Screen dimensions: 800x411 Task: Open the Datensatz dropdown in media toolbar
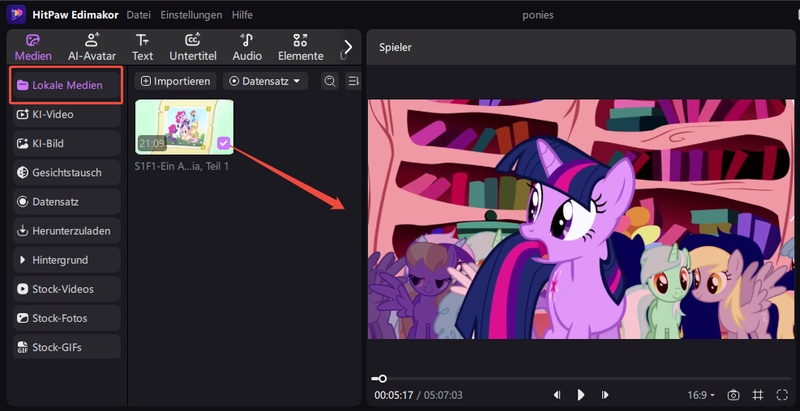pyautogui.click(x=265, y=81)
